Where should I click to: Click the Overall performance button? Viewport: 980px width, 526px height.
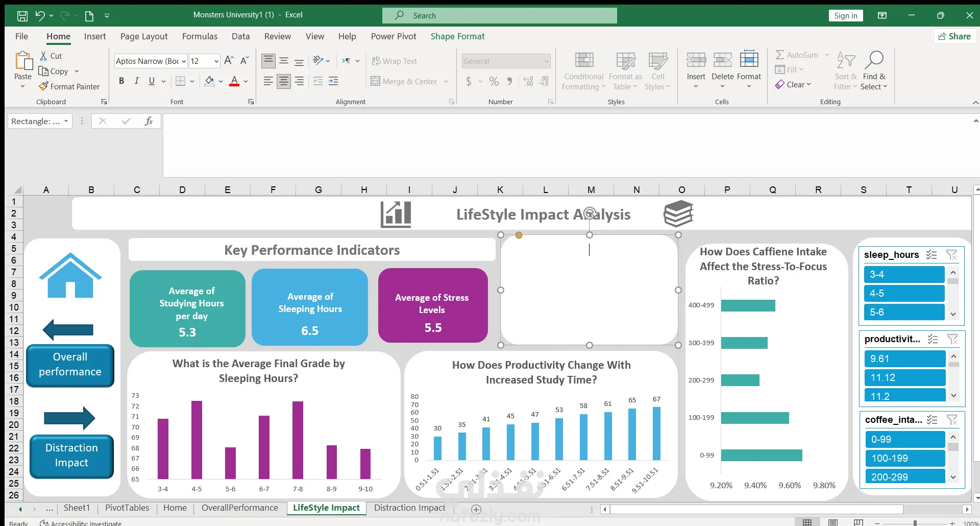[70, 365]
